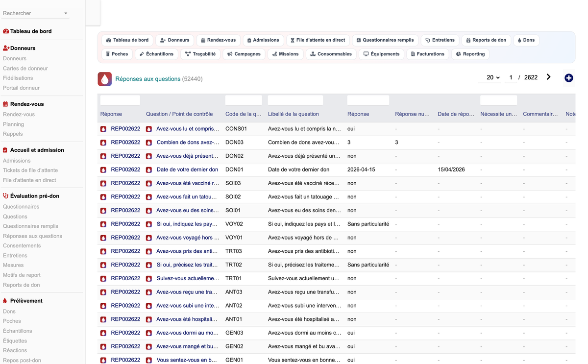The height and width of the screenshot is (364, 588).
Task: Click red drop icon in TRT01 row
Action: pyautogui.click(x=103, y=278)
